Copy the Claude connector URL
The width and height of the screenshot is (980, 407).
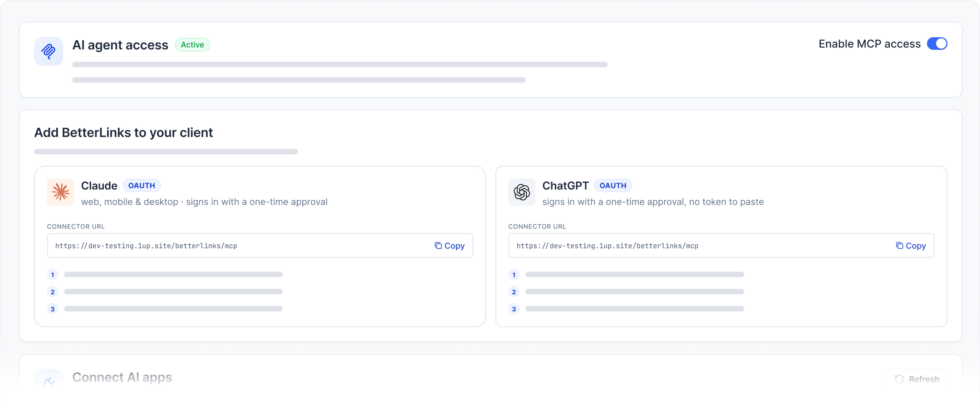pos(450,246)
